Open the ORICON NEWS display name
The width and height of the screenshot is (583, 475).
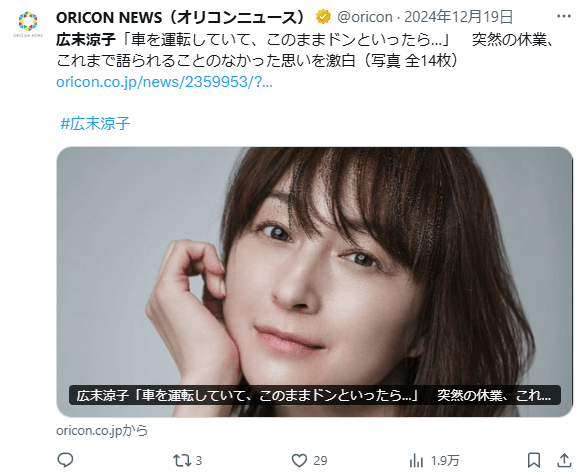(x=181, y=17)
